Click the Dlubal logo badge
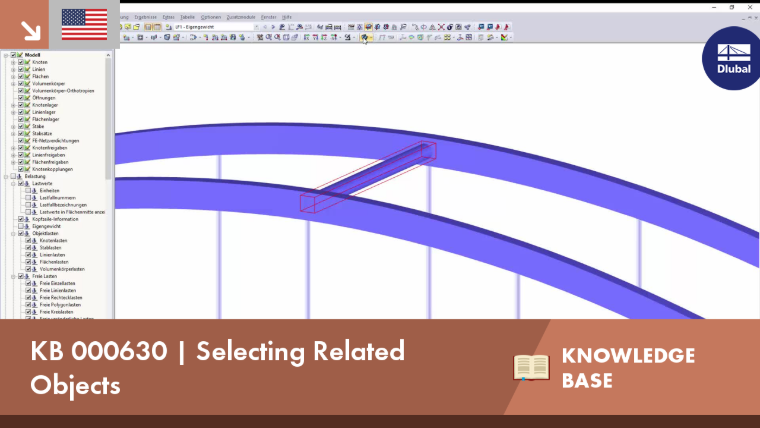 pyautogui.click(x=732, y=58)
